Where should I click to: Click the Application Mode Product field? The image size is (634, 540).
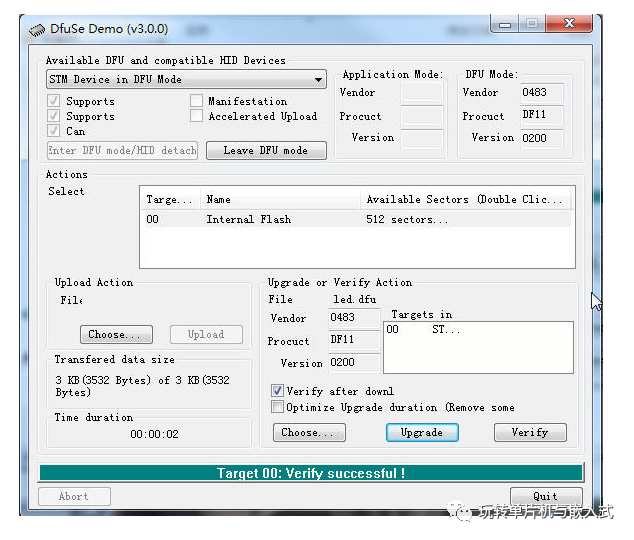tap(422, 115)
